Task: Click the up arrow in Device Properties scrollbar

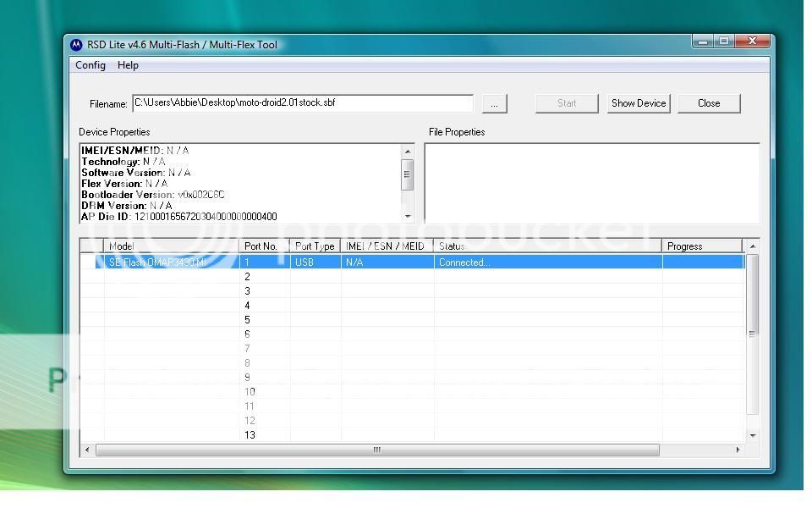Action: point(408,152)
